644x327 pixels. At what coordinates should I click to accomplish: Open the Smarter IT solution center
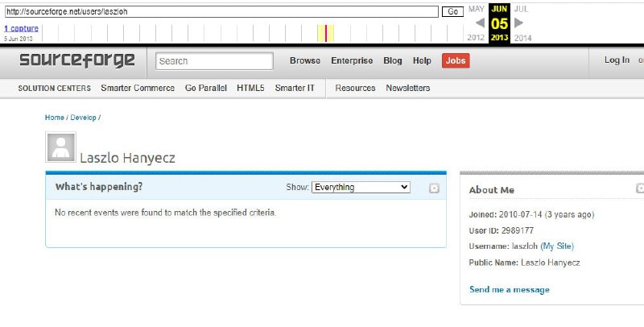click(x=295, y=88)
